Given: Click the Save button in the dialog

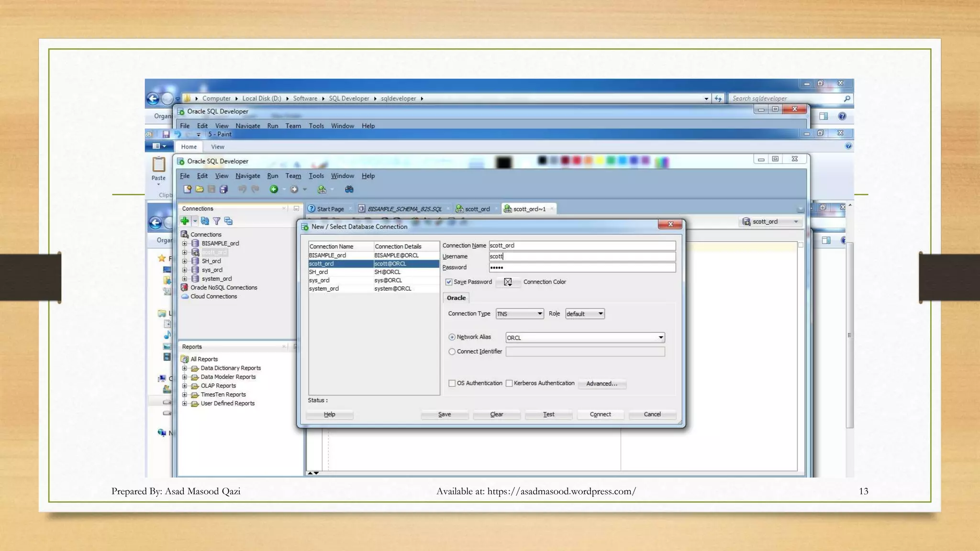Looking at the screenshot, I should (445, 414).
